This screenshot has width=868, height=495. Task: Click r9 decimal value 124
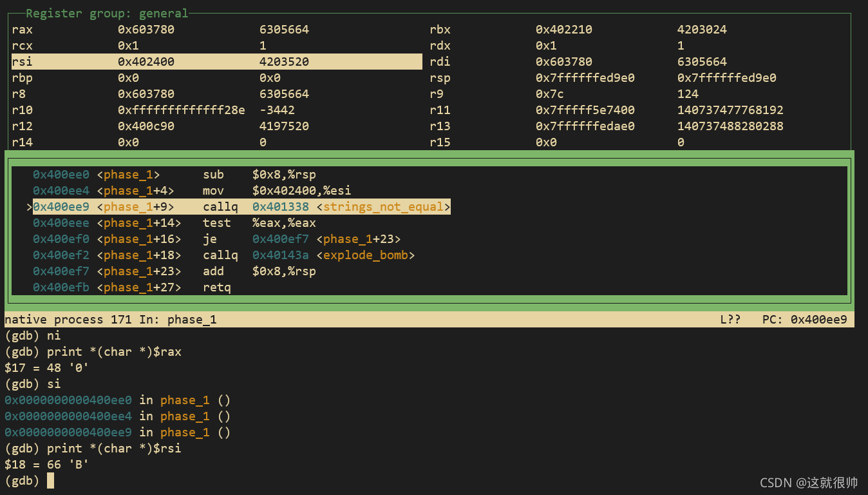tap(688, 94)
